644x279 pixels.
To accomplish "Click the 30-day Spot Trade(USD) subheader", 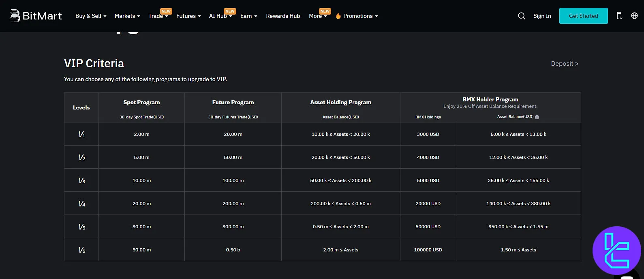I will (141, 117).
